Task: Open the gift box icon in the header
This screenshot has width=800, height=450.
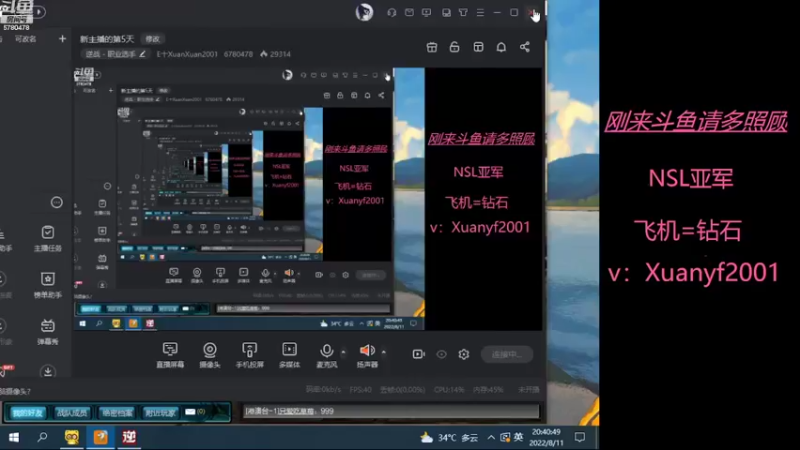Action: pyautogui.click(x=432, y=47)
